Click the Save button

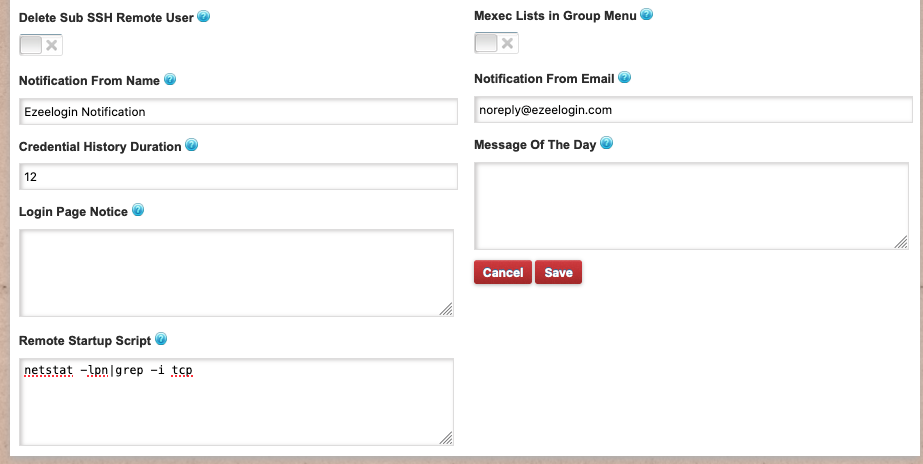pos(558,273)
